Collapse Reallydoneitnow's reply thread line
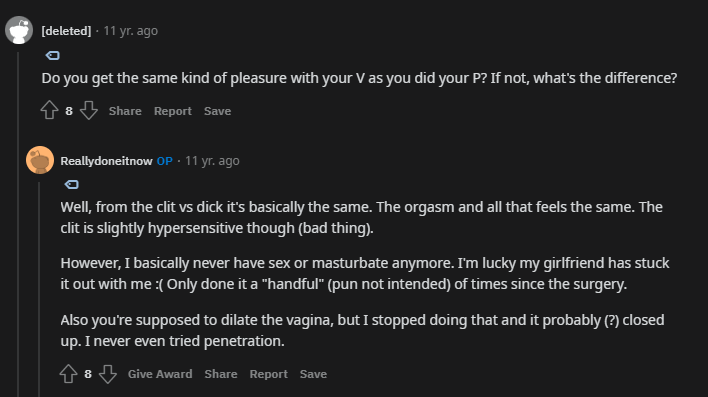This screenshot has width=708, height=397. (39, 290)
